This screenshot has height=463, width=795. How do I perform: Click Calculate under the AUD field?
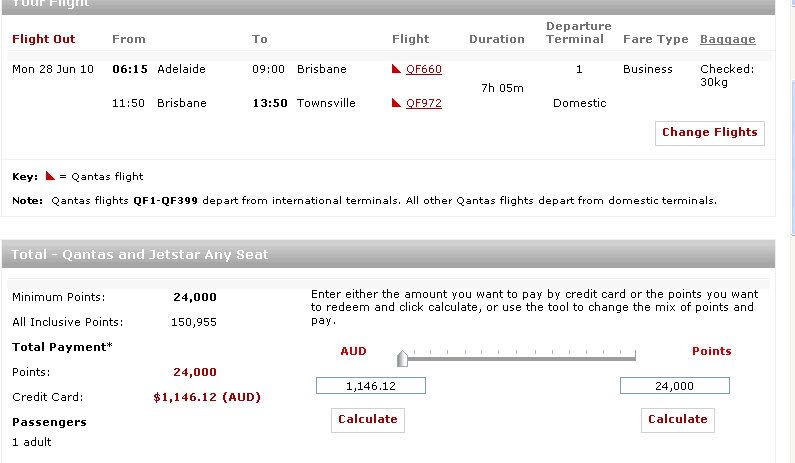point(368,420)
